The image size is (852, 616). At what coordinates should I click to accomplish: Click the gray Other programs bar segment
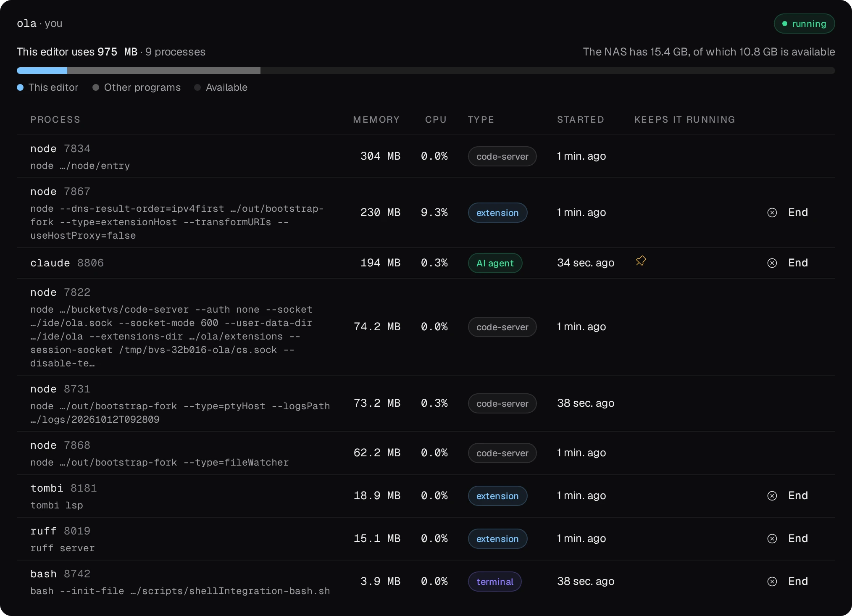(164, 71)
